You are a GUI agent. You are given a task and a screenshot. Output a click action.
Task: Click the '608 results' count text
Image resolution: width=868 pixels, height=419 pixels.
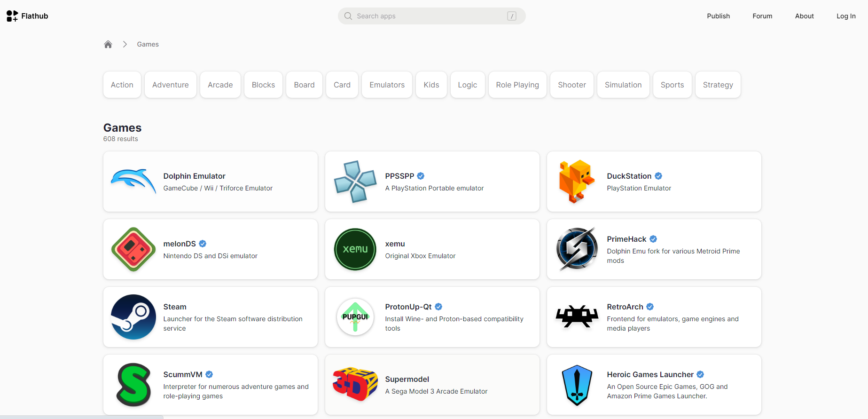(x=121, y=139)
